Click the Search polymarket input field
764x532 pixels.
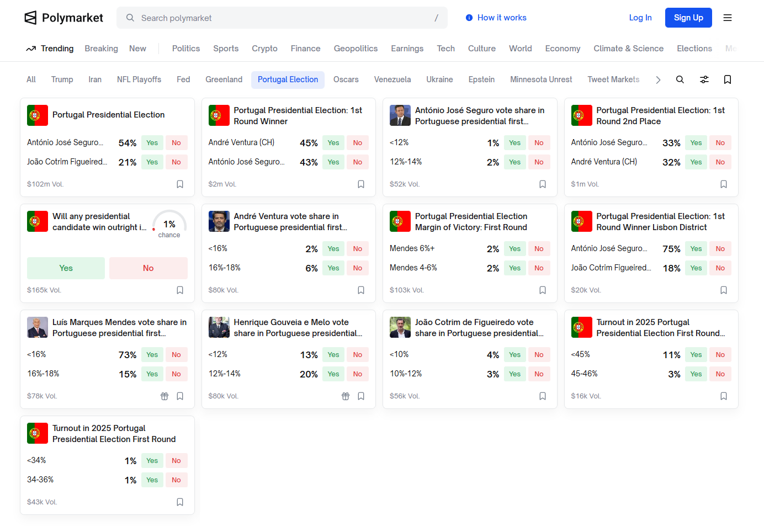tap(282, 18)
